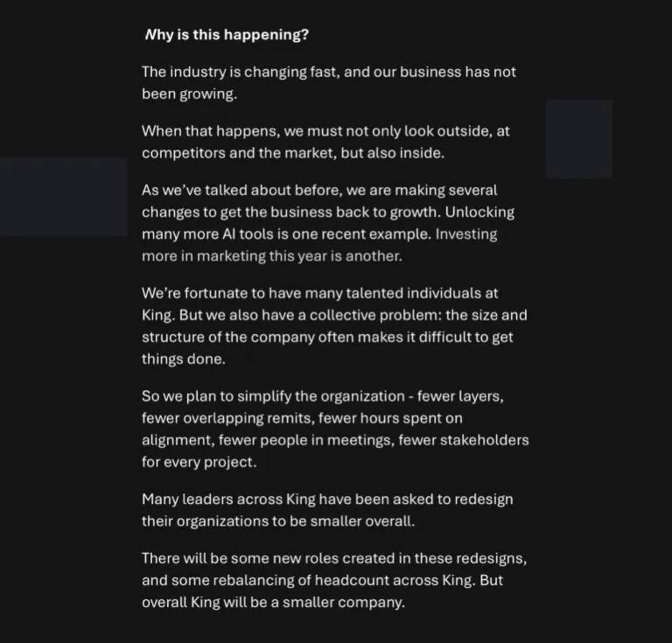Viewport: 672px width, 643px height.
Task: Click the grey redacted block on the right
Action: click(x=579, y=139)
